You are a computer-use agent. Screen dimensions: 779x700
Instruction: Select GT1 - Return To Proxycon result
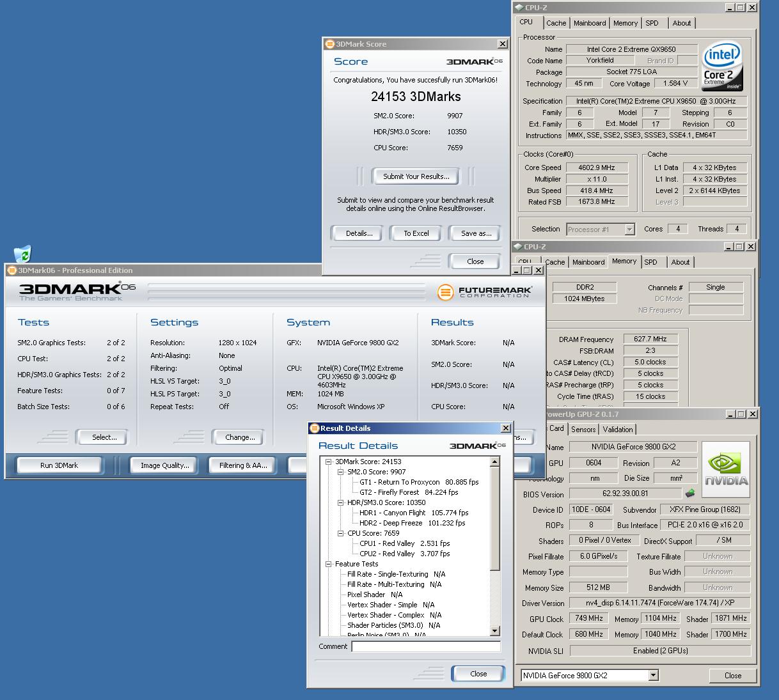pyautogui.click(x=419, y=482)
